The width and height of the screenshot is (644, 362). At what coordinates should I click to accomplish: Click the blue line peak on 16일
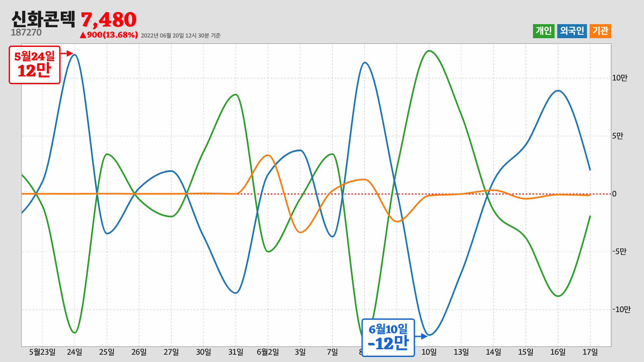pos(558,90)
